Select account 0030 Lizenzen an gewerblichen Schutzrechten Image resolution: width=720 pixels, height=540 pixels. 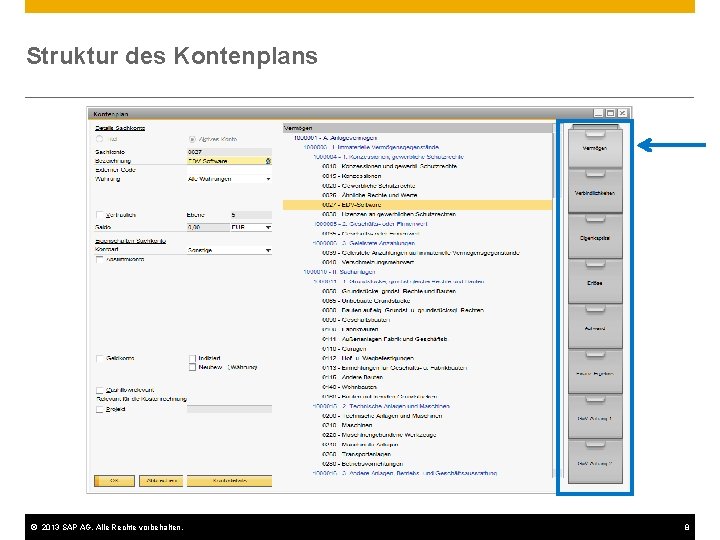point(389,214)
